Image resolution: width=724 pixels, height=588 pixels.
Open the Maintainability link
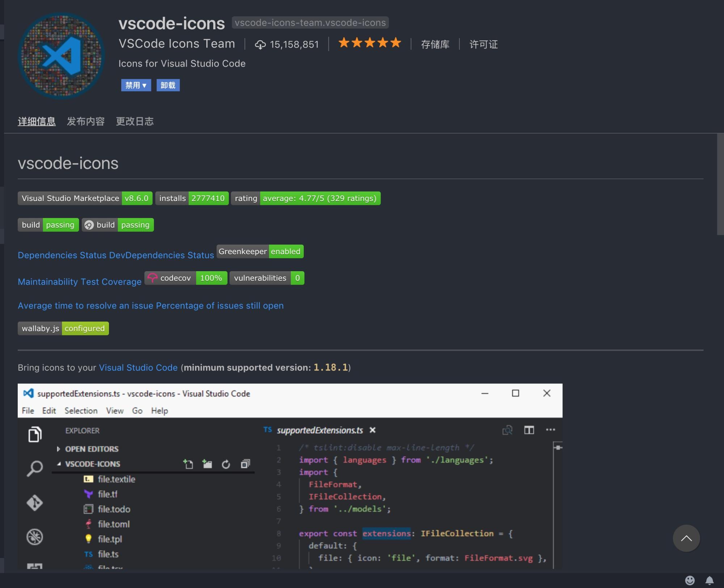coord(48,282)
